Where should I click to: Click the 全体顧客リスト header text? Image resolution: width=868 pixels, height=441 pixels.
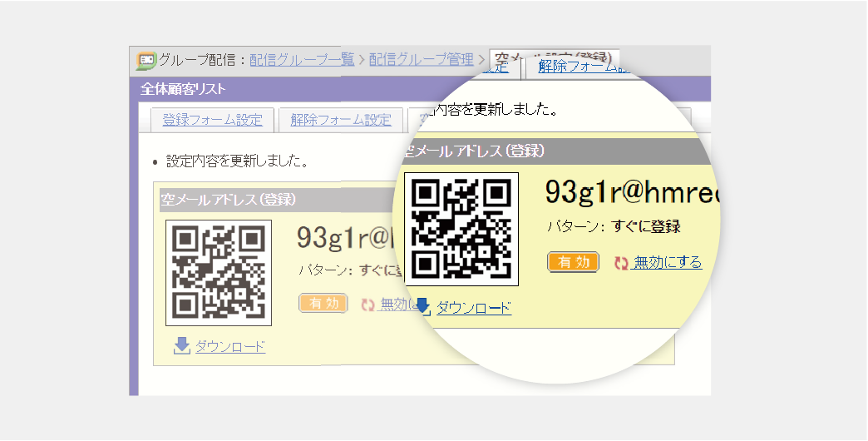(183, 89)
